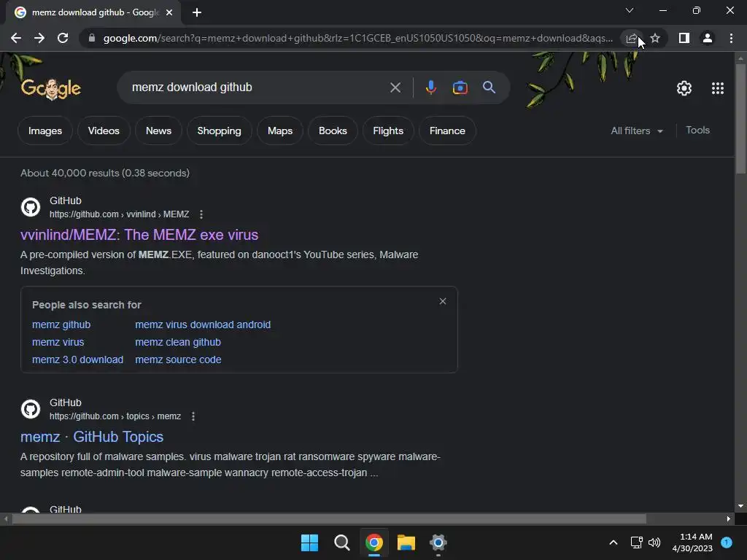This screenshot has width=747, height=560.
Task: Click Chrome icon in the taskbar
Action: pos(374,542)
